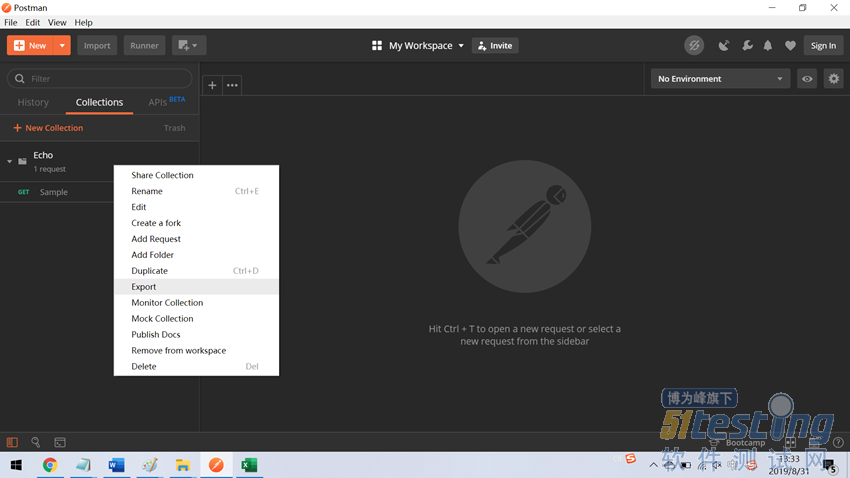Expand the New button dropdown arrow
Viewport: 850px width, 478px height.
tap(62, 46)
